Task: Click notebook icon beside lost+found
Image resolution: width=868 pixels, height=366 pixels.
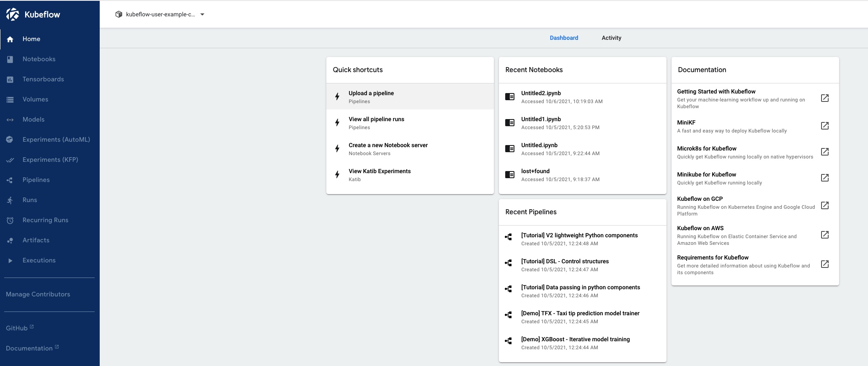Action: point(510,174)
